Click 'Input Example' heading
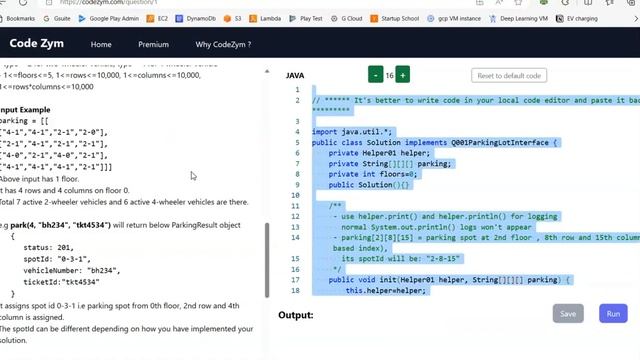 pos(25,110)
